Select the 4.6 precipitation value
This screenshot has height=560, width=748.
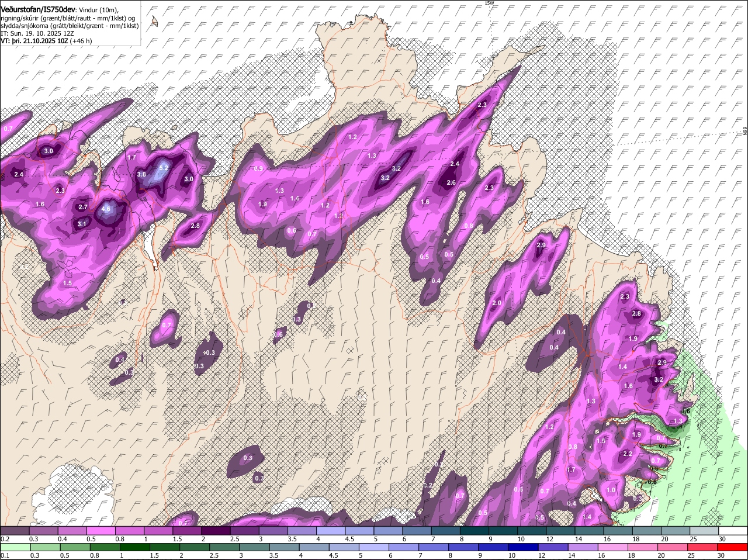pyautogui.click(x=106, y=209)
